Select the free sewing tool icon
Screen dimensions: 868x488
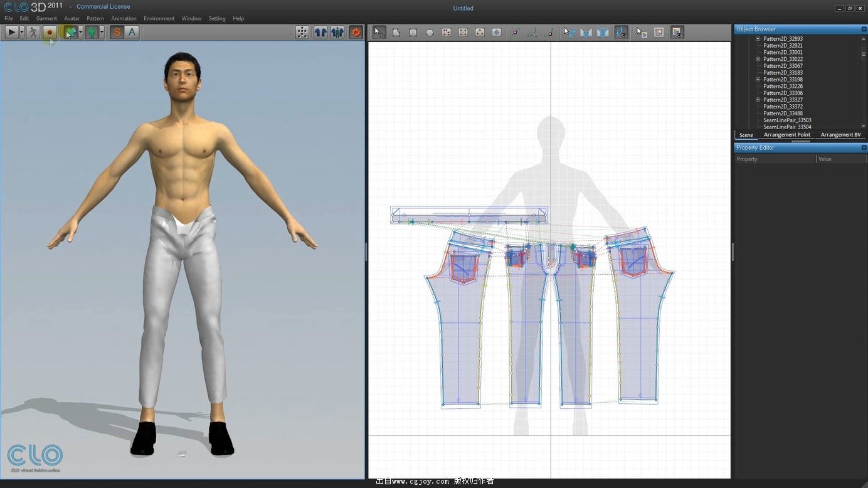click(603, 32)
